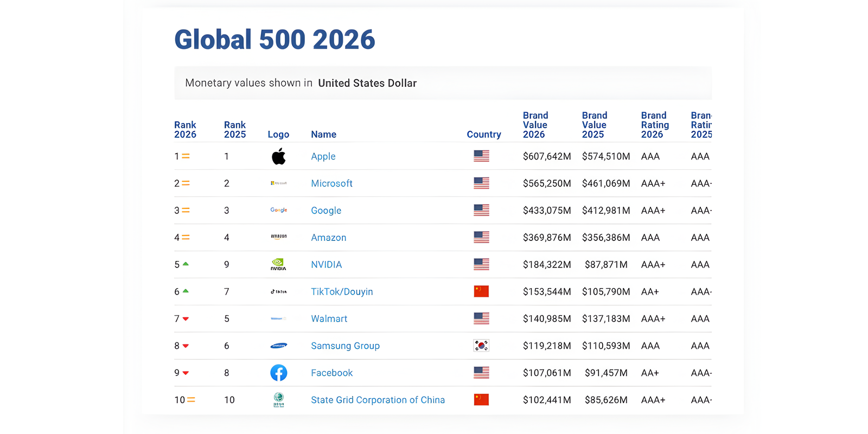The image size is (868, 434).
Task: Sort by Brand Value 2026 column header
Action: click(x=535, y=125)
